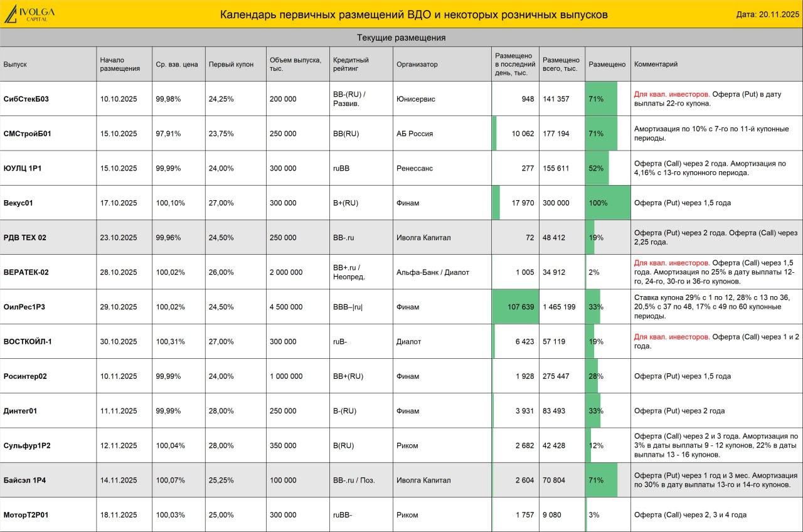Click the comment 'Оферта (Put) через 2 года' for Динтег01

(679, 411)
